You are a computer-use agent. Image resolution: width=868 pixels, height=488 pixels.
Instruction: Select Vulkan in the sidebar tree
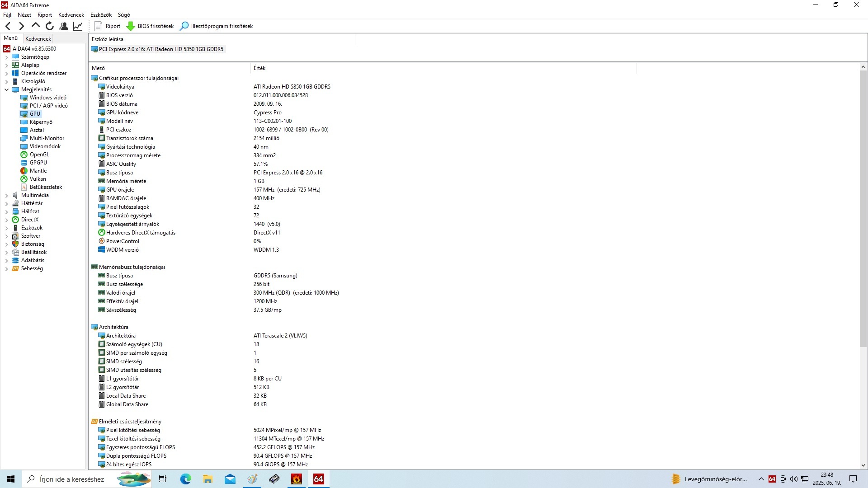click(x=38, y=179)
